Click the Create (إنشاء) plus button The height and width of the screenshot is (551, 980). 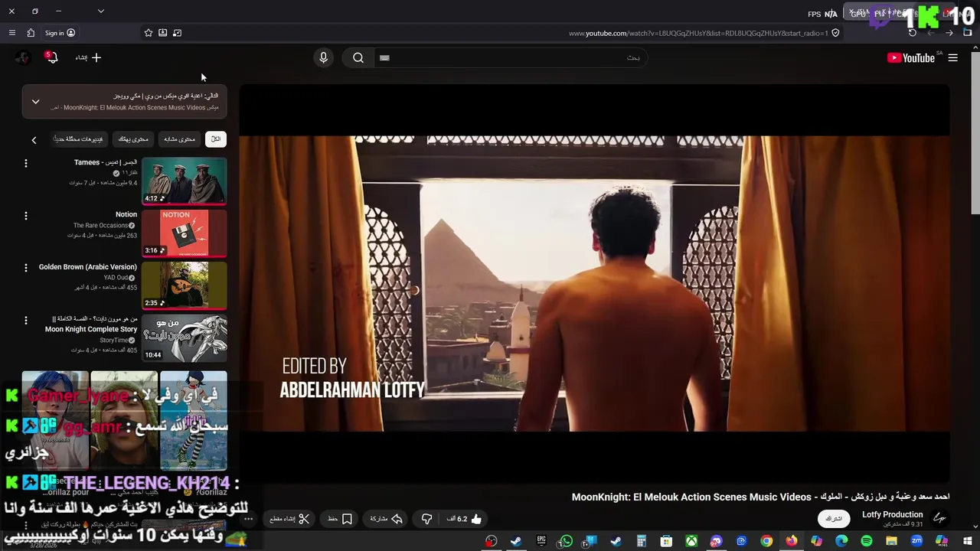(x=89, y=57)
